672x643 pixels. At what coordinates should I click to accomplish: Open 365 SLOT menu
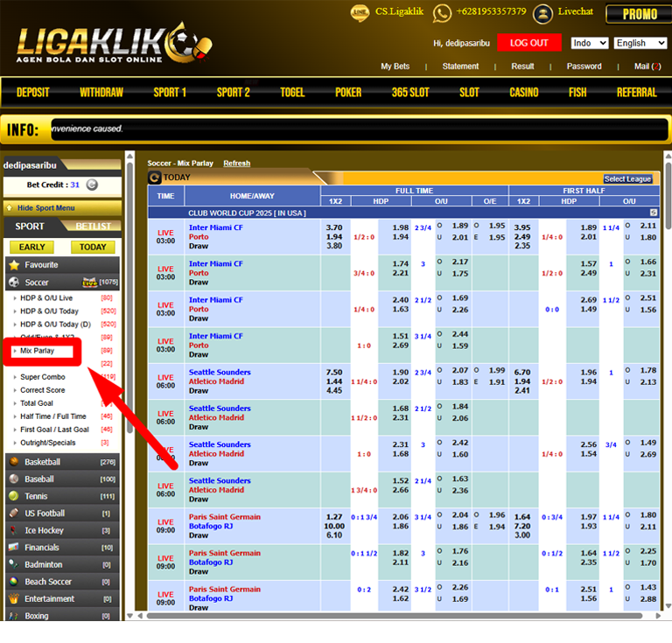[410, 93]
